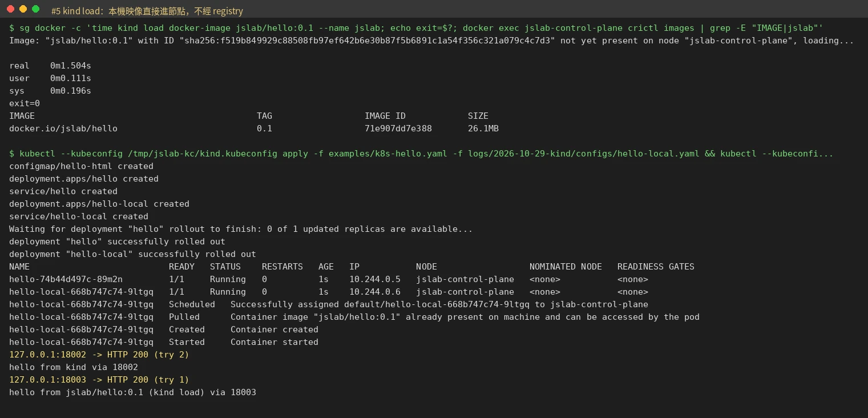Click the 'sys 0m0.196s' timing line
This screenshot has height=418, width=868.
[x=50, y=91]
